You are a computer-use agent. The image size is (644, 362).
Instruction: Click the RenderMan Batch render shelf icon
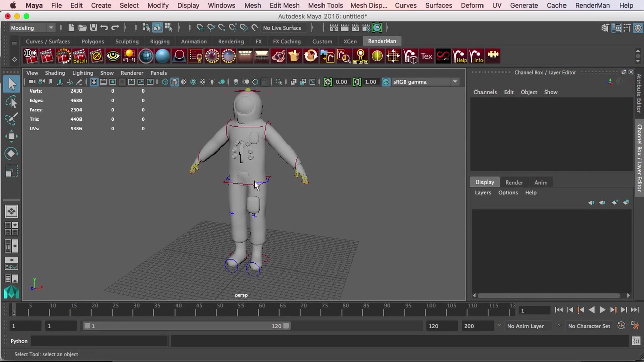80,56
